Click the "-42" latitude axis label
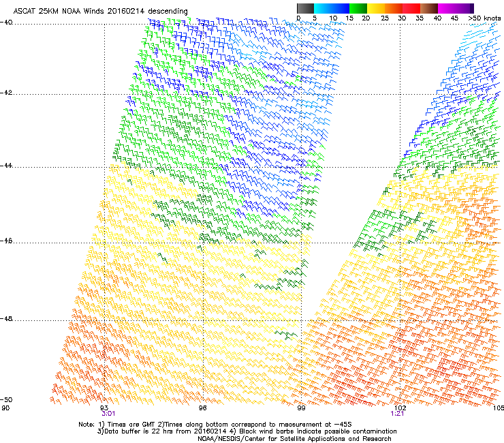The width and height of the screenshot is (504, 443). (x=6, y=93)
